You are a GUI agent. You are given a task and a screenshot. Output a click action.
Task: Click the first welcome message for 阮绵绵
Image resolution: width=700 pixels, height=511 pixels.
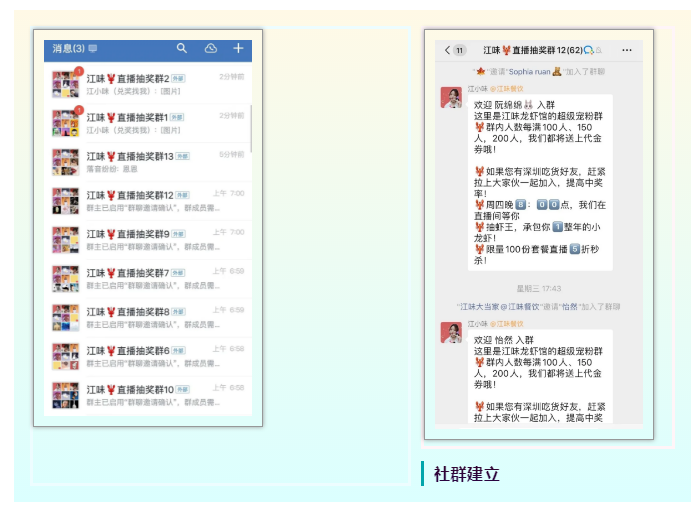(540, 183)
